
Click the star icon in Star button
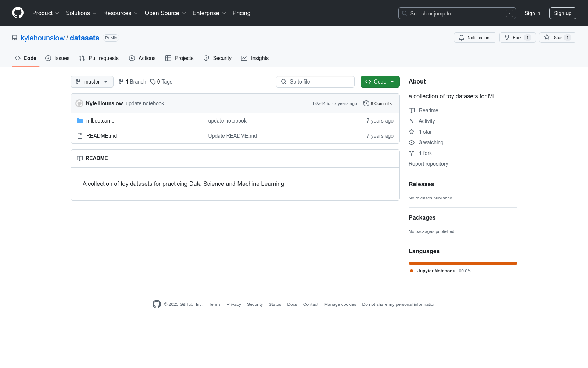point(547,38)
